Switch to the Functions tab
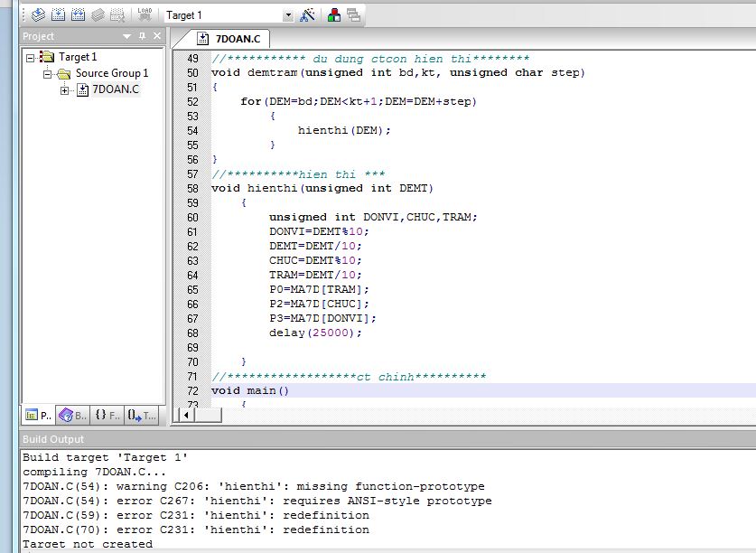 pyautogui.click(x=107, y=416)
